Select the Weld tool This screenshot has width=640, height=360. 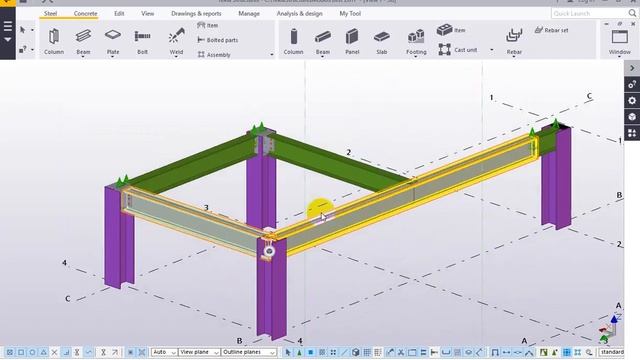point(176,40)
